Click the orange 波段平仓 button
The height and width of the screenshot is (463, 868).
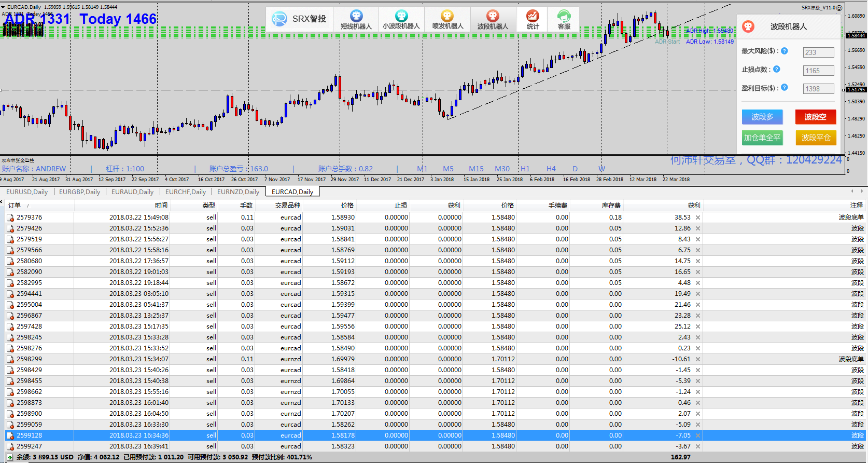(x=816, y=138)
